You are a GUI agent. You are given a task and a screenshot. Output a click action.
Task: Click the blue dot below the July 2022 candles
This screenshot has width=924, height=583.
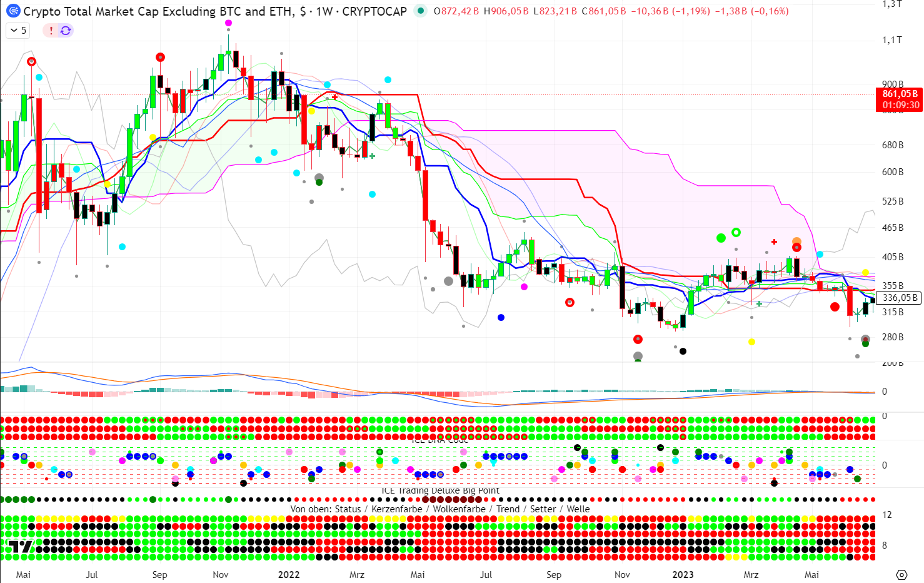point(501,317)
